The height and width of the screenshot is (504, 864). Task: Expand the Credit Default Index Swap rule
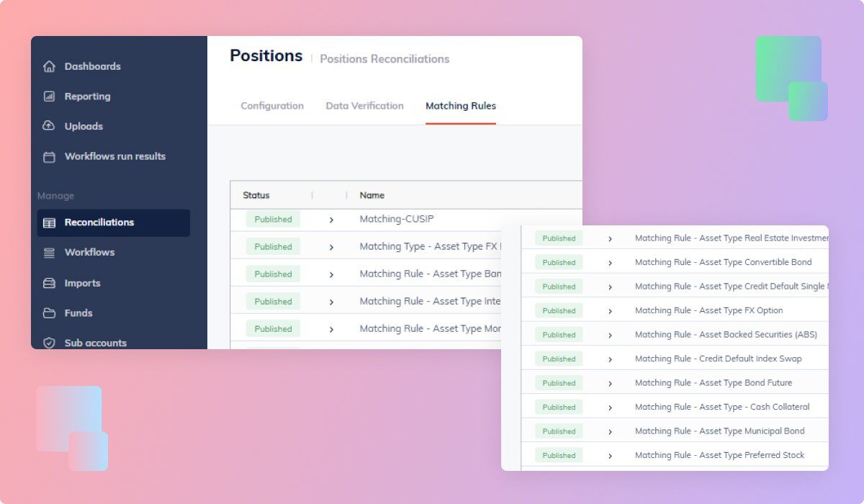608,359
